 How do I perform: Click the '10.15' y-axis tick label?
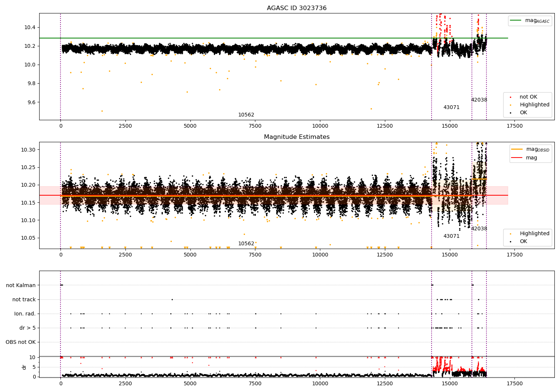28,203
